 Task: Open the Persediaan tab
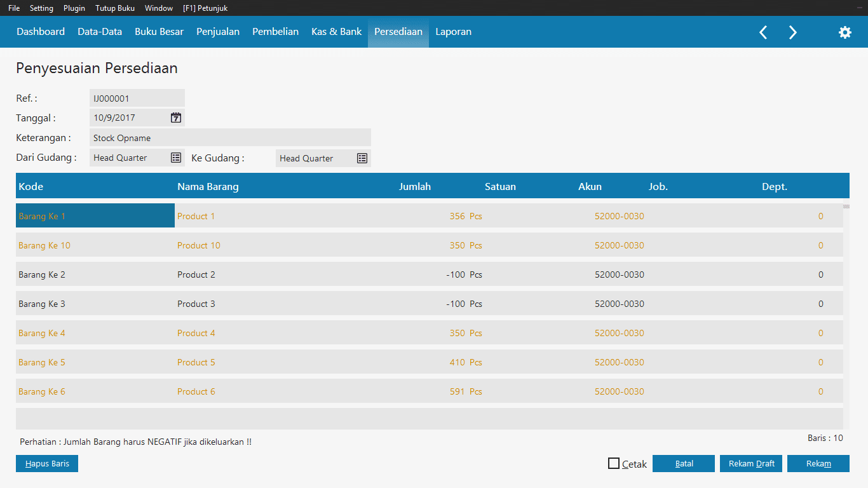[398, 32]
